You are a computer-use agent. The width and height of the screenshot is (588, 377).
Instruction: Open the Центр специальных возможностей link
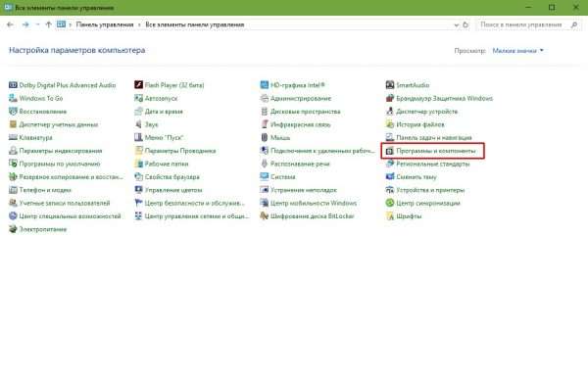(x=70, y=216)
